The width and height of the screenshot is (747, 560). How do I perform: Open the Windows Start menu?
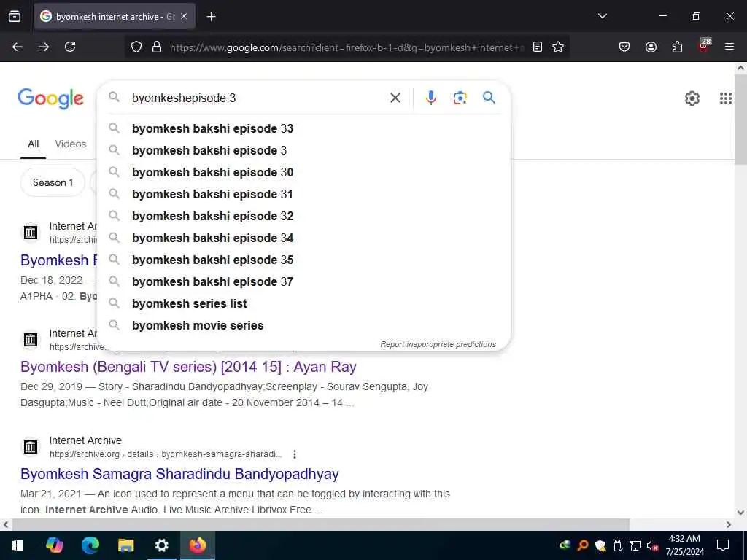click(x=18, y=545)
